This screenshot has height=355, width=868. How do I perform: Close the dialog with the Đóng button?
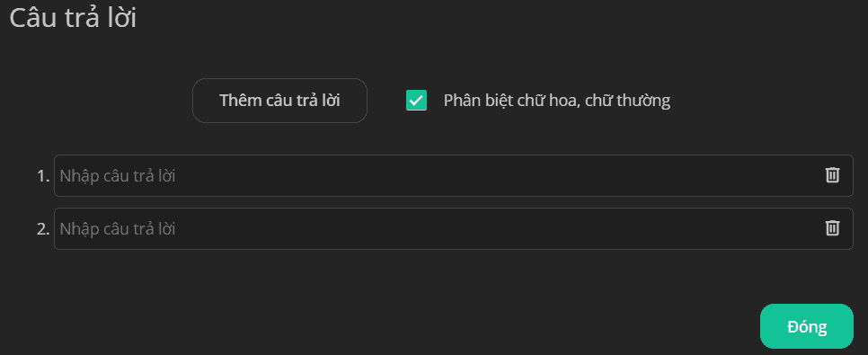click(807, 326)
